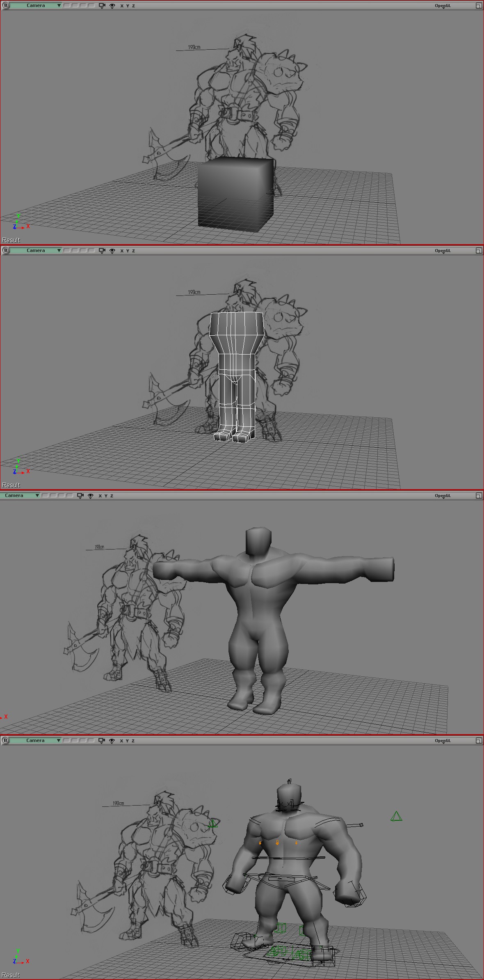The height and width of the screenshot is (980, 484).
Task: Click the last memo camera slot in the rigged model viewport
Action: pos(91,740)
